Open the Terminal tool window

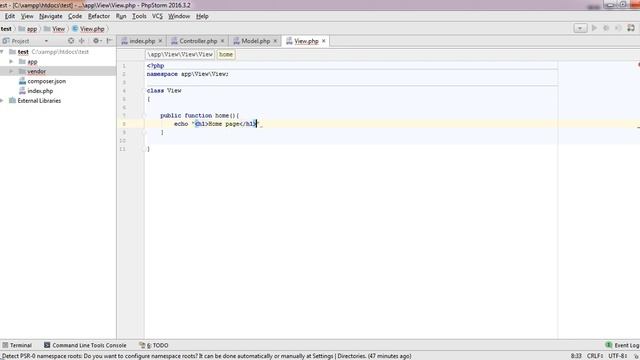coord(17,345)
